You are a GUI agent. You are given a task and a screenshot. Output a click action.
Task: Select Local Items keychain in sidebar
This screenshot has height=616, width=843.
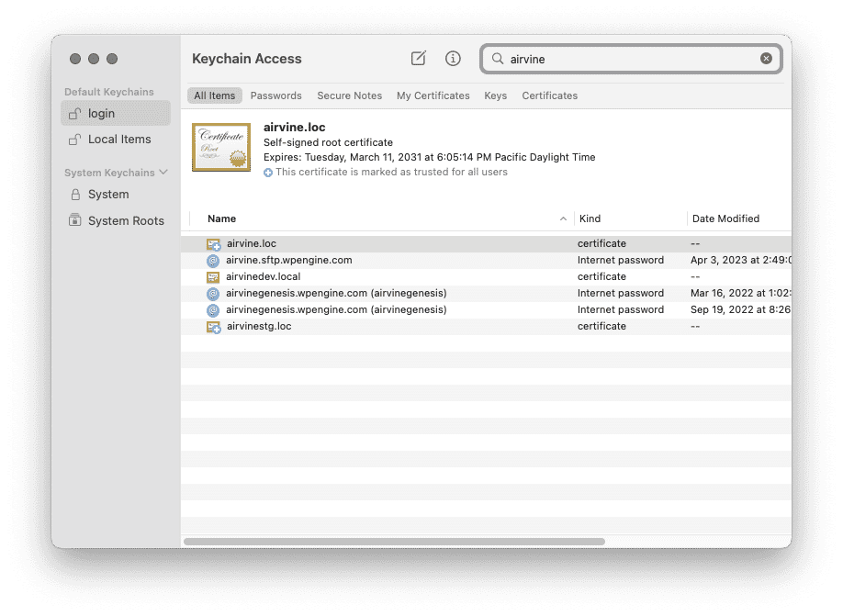click(119, 140)
